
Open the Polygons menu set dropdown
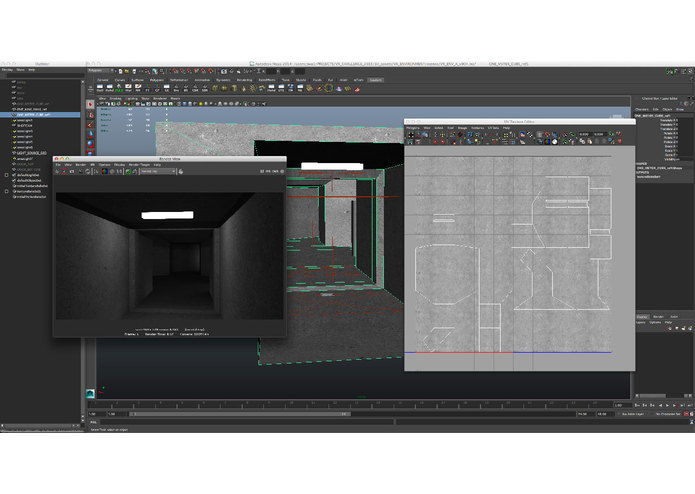click(101, 70)
